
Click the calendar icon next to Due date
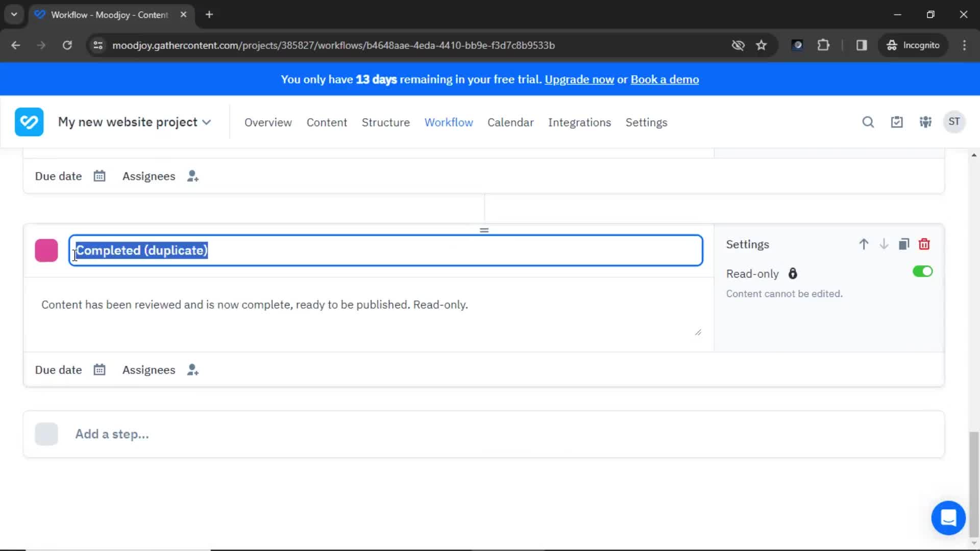99,369
